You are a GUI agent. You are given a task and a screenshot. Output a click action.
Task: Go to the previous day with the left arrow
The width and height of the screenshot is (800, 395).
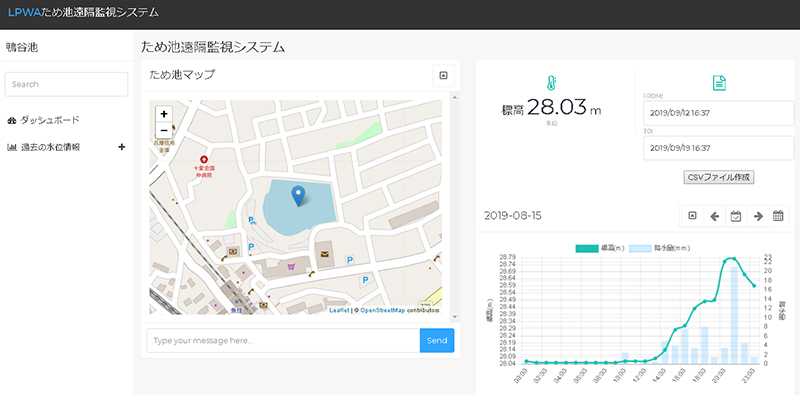pyautogui.click(x=714, y=216)
